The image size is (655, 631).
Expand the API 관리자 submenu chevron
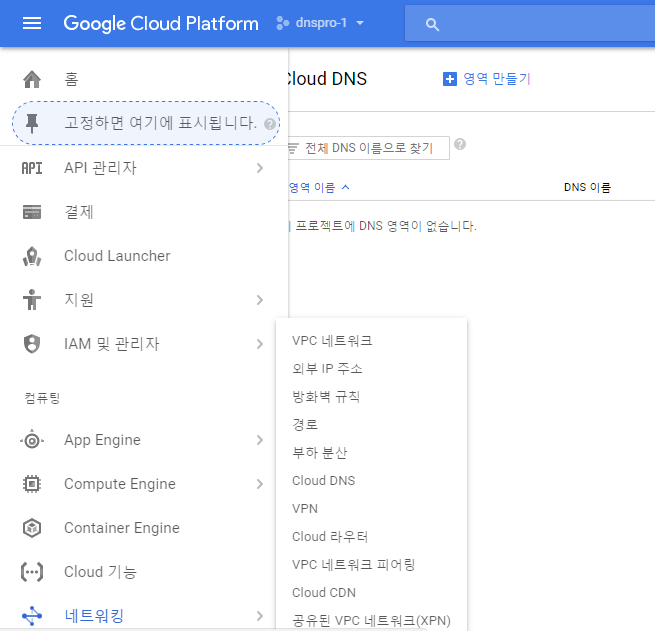tap(260, 168)
